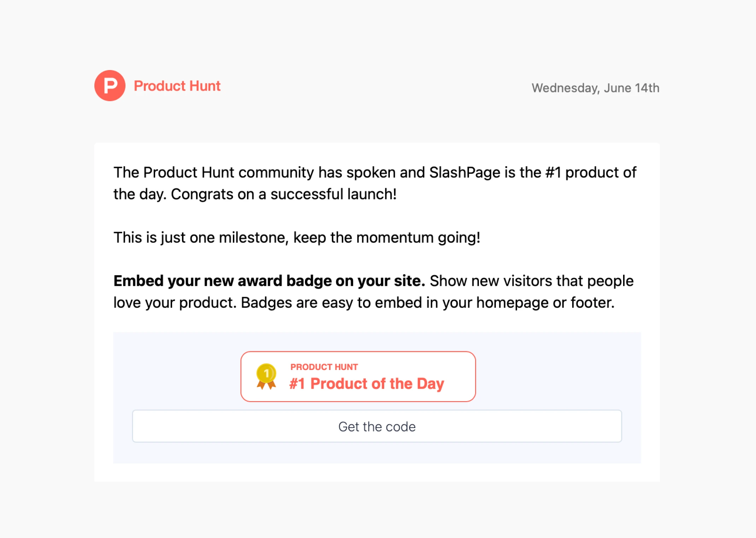Click the Product Hunt 'P' logo icon
The height and width of the screenshot is (538, 756).
click(x=110, y=86)
